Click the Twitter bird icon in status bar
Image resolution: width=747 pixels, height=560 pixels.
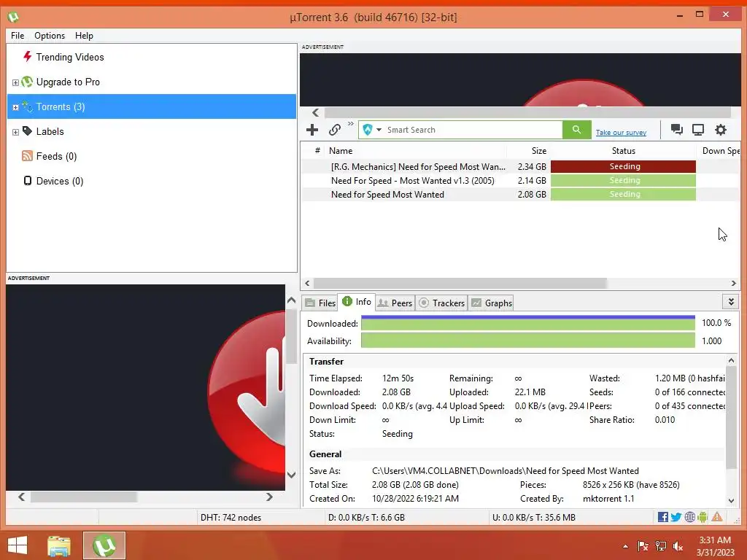coord(676,517)
